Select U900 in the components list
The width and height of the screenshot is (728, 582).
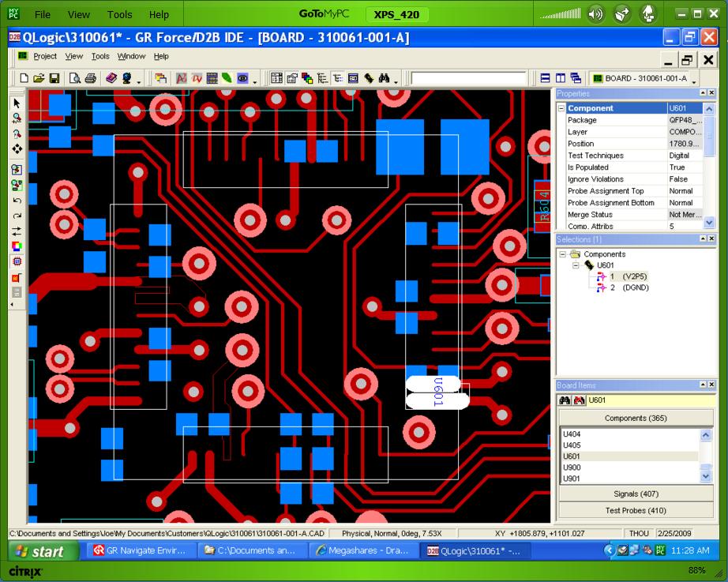tap(572, 467)
